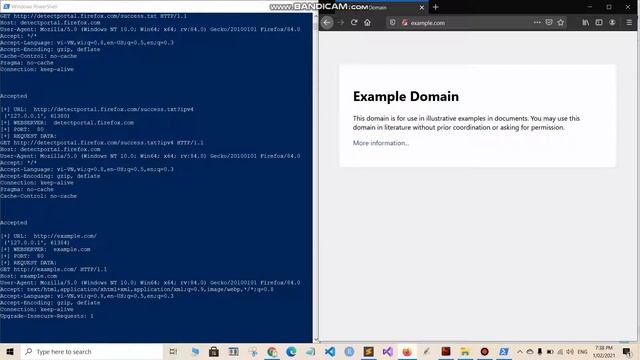The width and height of the screenshot is (640, 360).
Task: Save page to Pocket
Action: [x=549, y=22]
